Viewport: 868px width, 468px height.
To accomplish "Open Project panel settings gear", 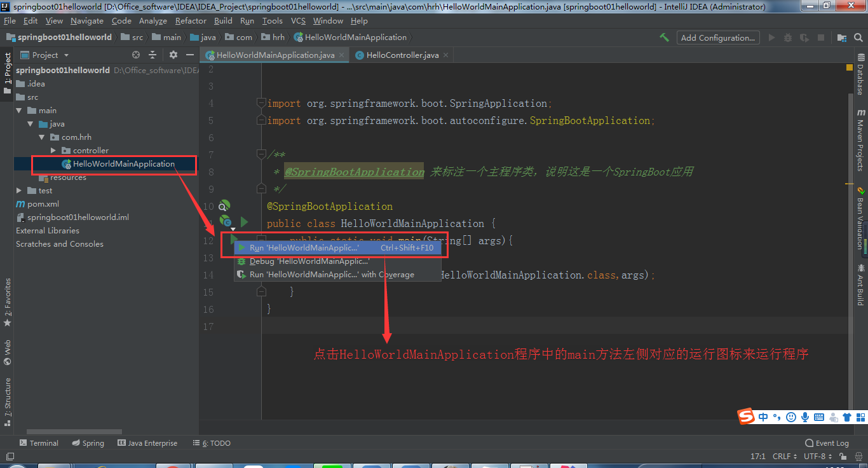I will coord(173,55).
